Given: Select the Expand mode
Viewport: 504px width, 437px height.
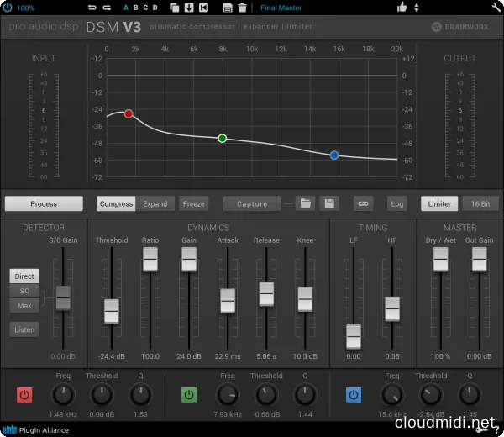Looking at the screenshot, I should coord(155,203).
